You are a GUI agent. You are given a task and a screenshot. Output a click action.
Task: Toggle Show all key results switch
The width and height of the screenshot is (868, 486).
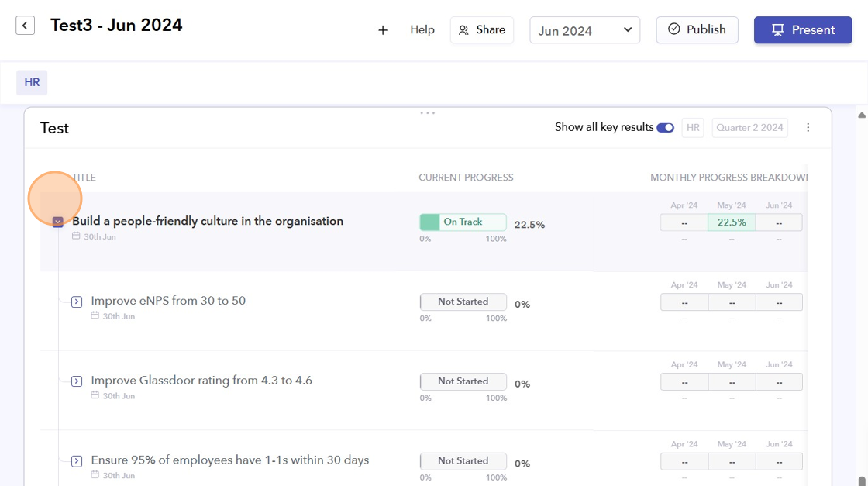point(665,128)
